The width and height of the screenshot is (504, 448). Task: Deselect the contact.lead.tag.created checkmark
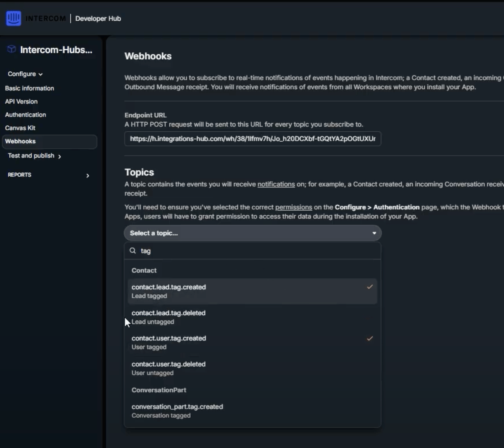[x=370, y=287]
